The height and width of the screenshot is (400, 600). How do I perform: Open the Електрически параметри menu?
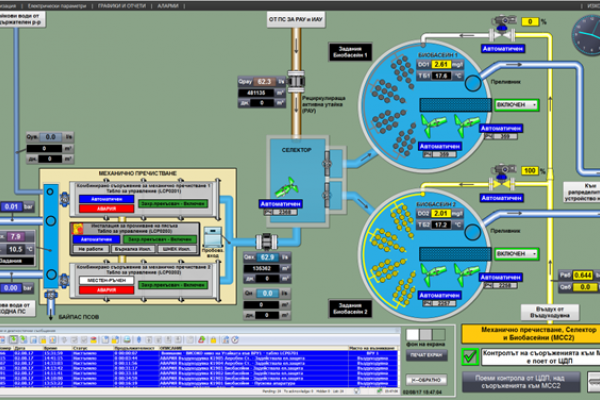tap(57, 6)
